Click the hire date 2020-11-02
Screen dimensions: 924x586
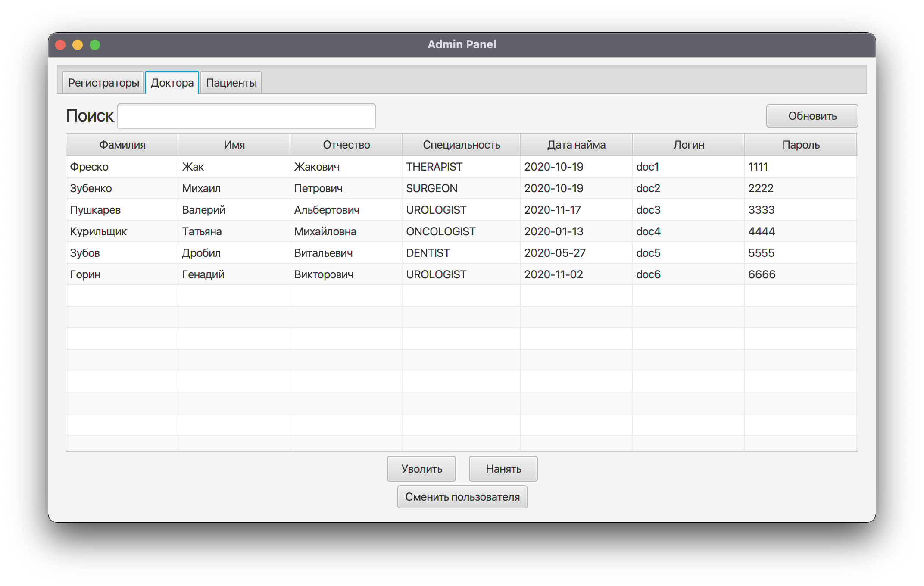576,274
